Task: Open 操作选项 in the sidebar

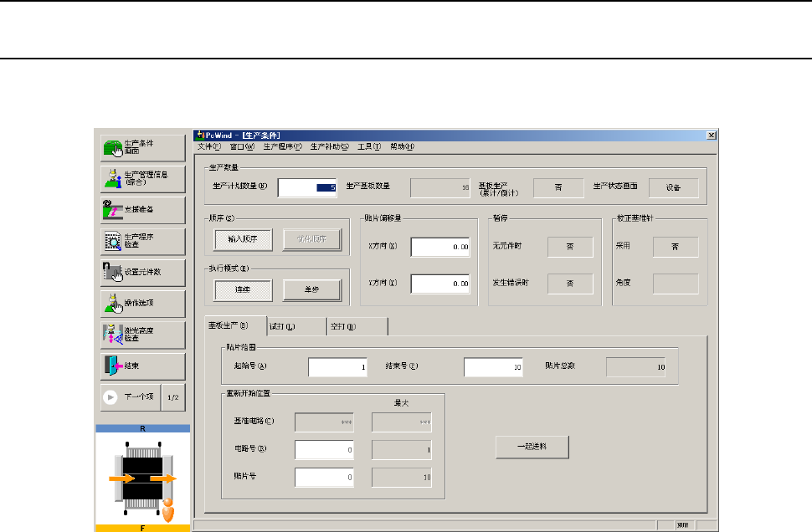Action: point(143,304)
